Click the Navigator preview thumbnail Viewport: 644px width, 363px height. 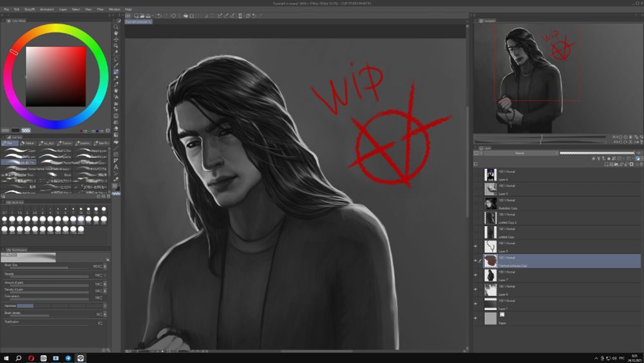(x=558, y=78)
